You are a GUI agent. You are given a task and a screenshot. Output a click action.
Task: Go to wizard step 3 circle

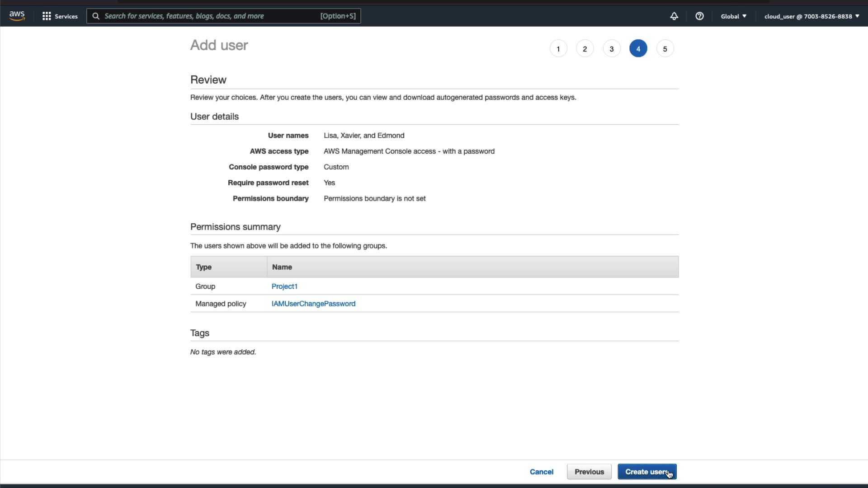pos(611,49)
